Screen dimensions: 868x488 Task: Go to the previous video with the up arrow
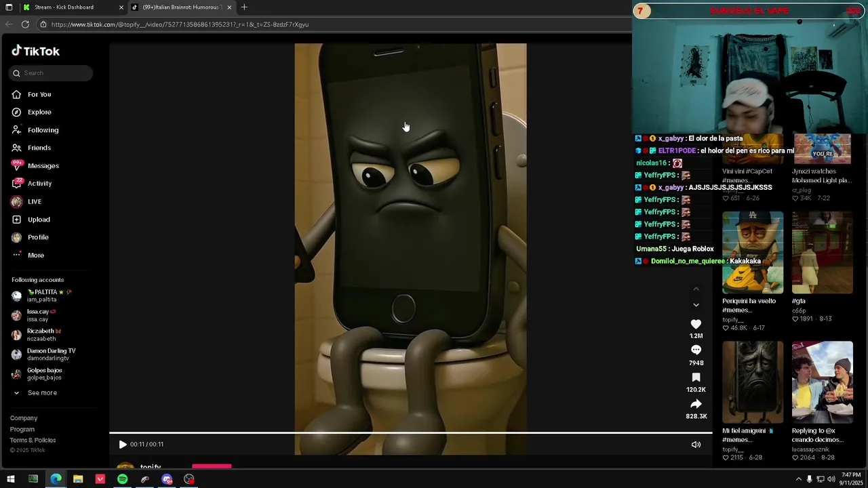(696, 289)
